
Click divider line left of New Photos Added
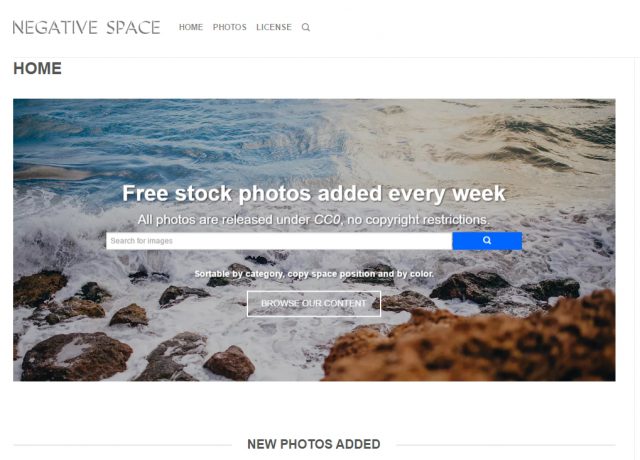[122, 445]
